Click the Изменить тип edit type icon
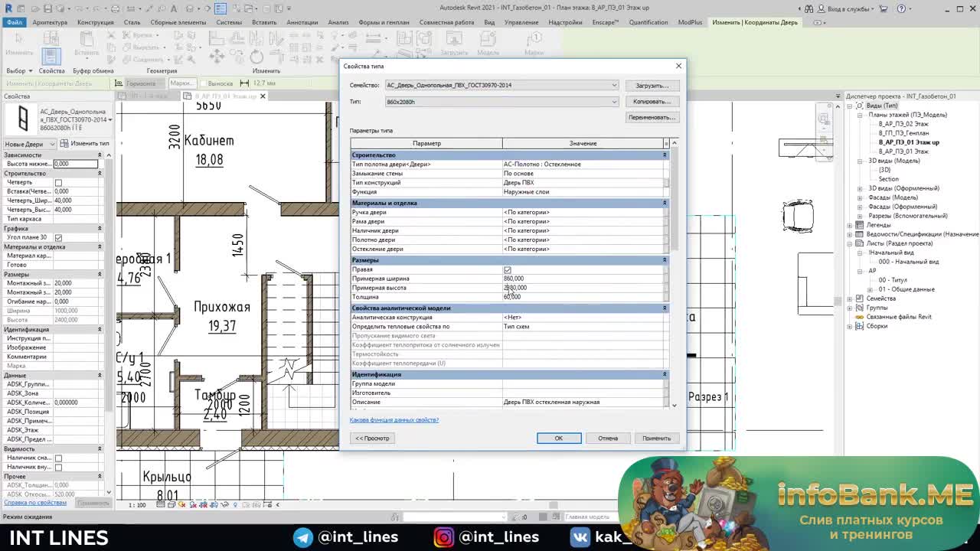 coord(65,144)
